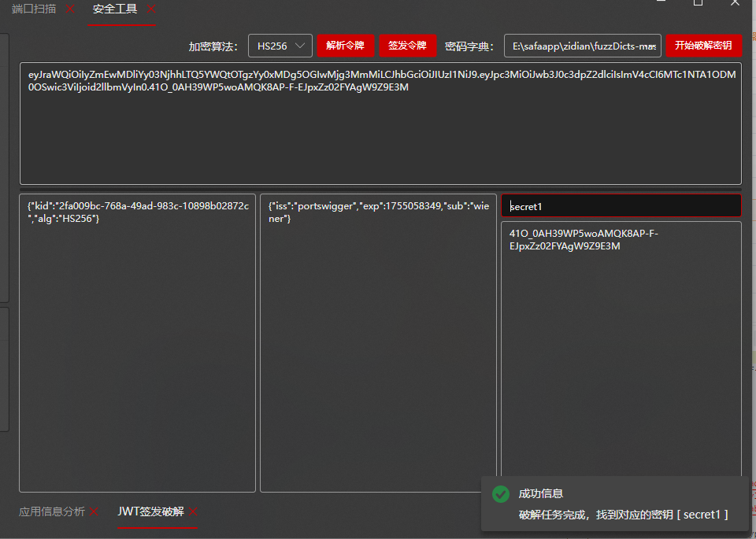The image size is (756, 539).
Task: Switch to the 端口扫描 tab
Action: pyautogui.click(x=31, y=8)
